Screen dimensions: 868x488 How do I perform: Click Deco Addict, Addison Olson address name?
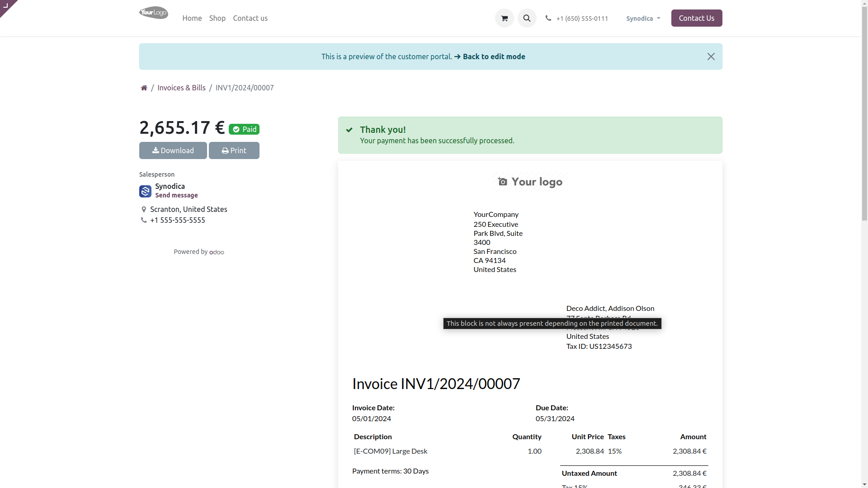tap(610, 308)
